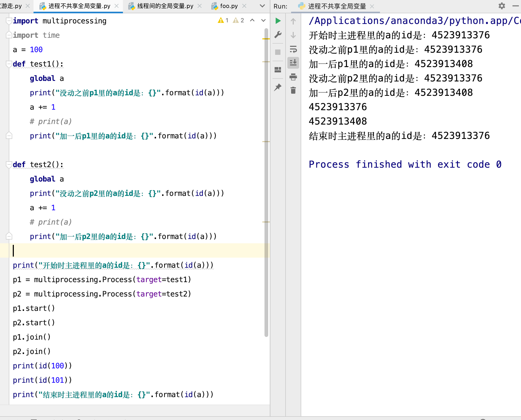Print the console contents
This screenshot has height=420, width=521.
[293, 77]
